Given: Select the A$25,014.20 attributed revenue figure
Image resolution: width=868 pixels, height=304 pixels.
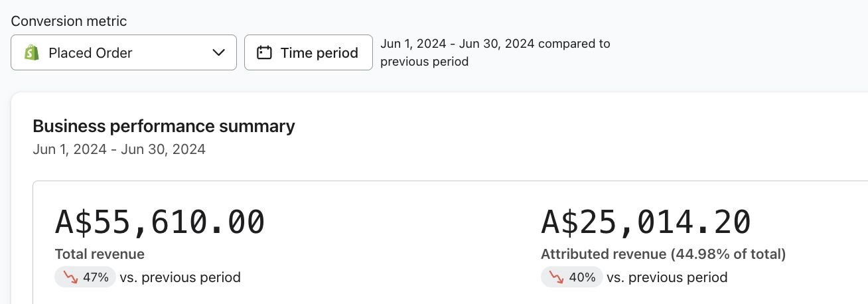Looking at the screenshot, I should tap(646, 222).
